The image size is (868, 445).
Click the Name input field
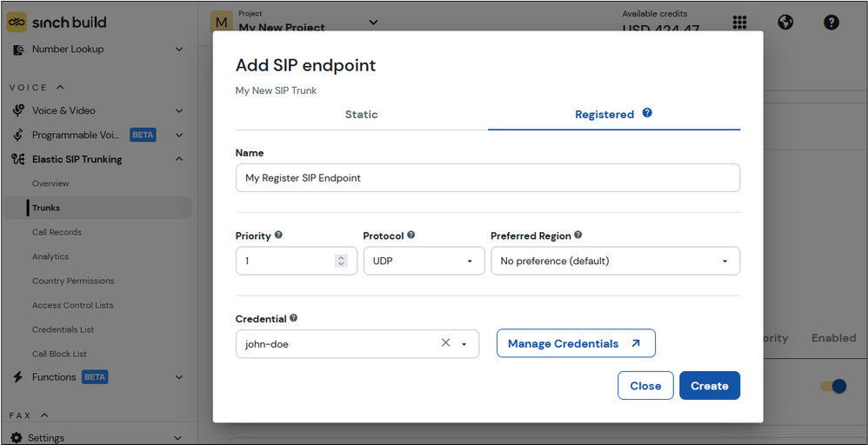point(488,177)
